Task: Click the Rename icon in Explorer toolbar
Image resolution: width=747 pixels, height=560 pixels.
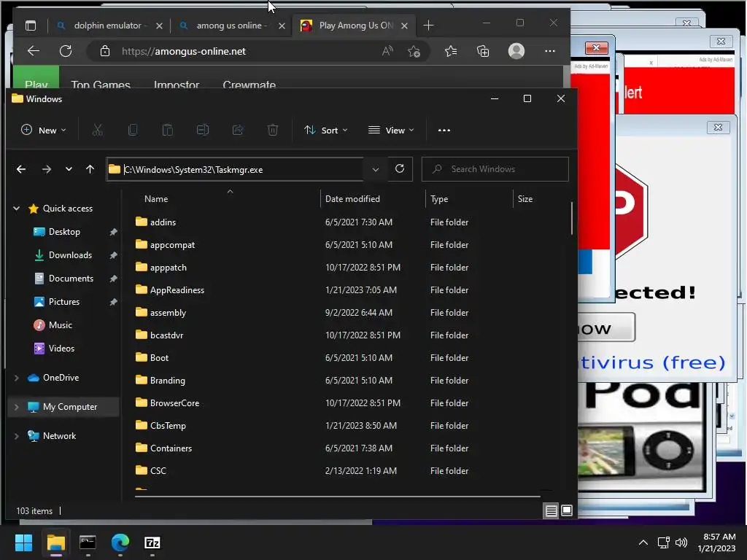Action: coord(203,130)
